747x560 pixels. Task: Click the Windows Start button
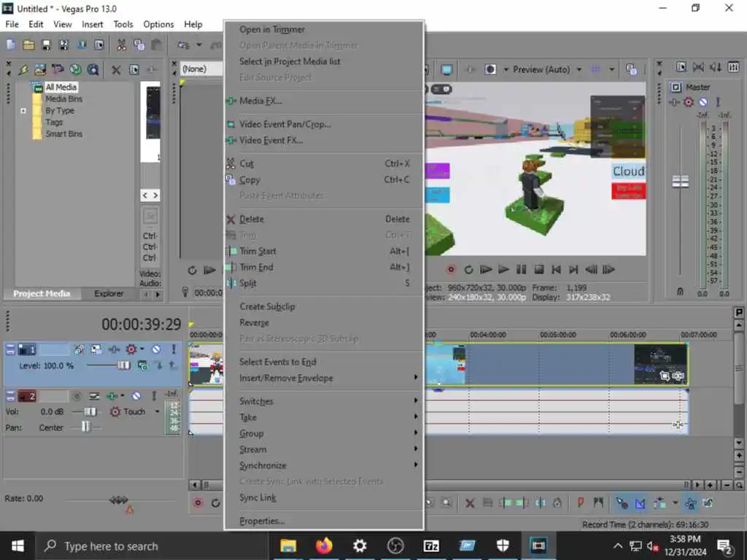click(x=18, y=545)
